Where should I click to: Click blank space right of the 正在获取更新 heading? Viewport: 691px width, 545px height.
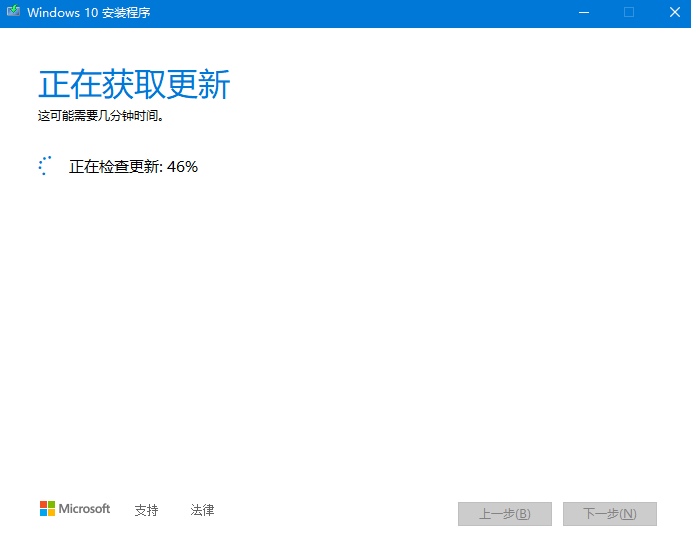tap(450, 85)
